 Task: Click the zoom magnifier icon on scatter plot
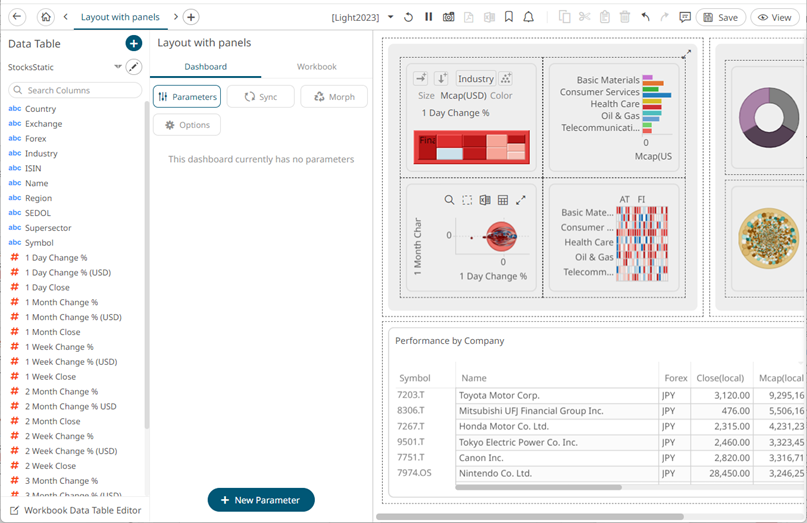click(449, 200)
